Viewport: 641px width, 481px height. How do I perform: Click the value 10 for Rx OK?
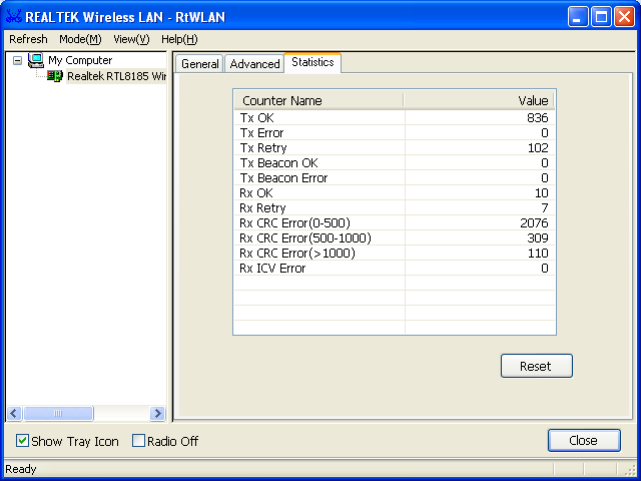click(x=542, y=193)
